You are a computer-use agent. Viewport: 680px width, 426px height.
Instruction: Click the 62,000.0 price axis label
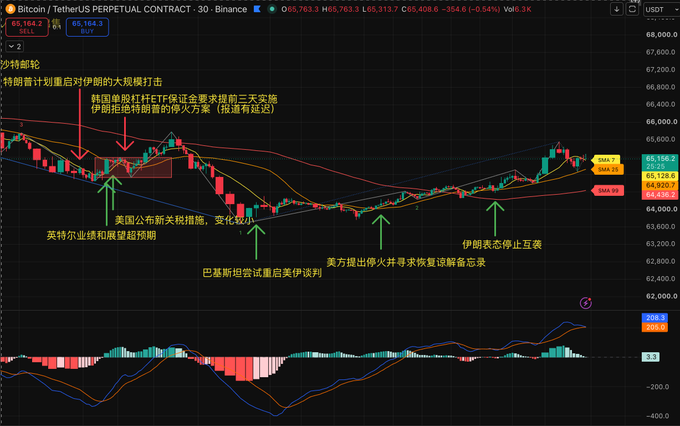click(660, 296)
